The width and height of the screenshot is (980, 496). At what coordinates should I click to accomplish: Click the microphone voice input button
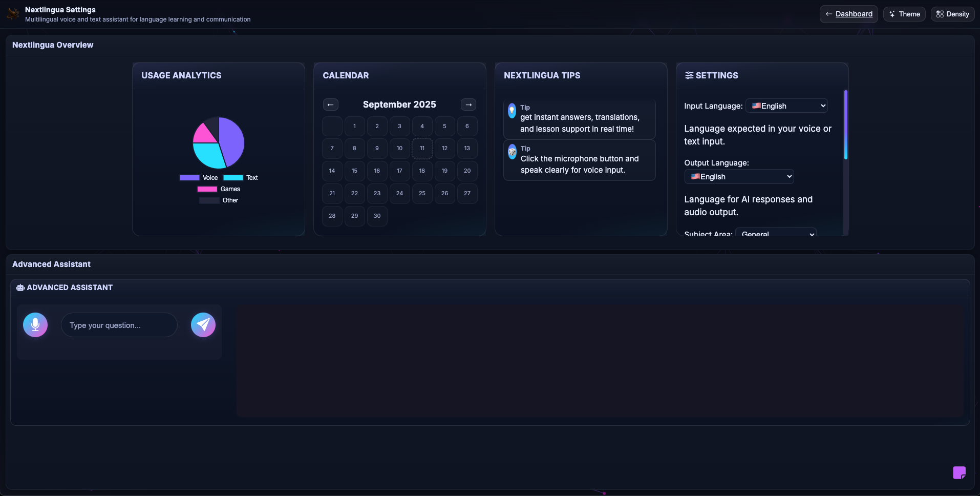35,325
